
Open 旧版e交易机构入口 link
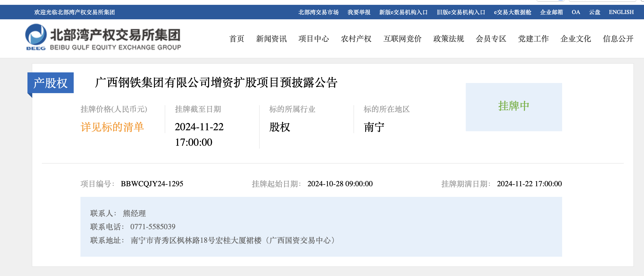click(460, 12)
